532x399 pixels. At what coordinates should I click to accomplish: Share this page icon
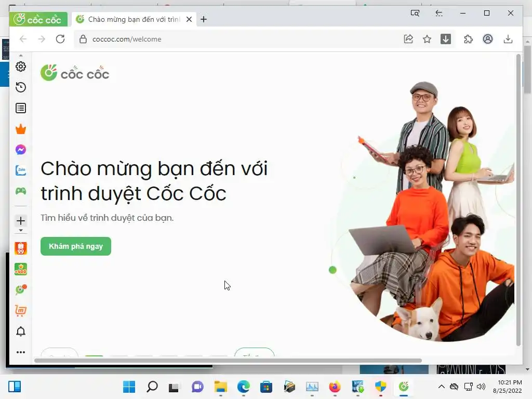pyautogui.click(x=408, y=39)
